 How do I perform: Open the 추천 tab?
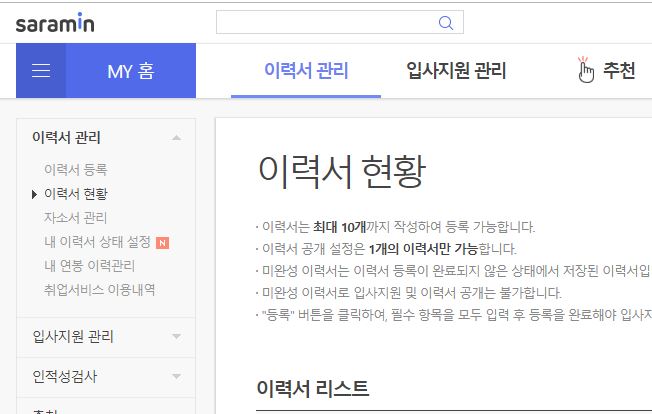click(x=619, y=70)
